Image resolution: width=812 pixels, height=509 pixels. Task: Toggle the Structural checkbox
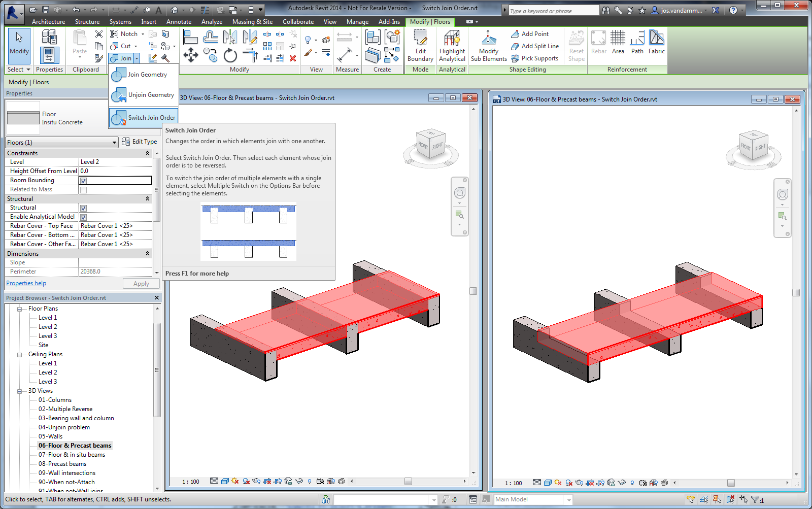(x=83, y=208)
